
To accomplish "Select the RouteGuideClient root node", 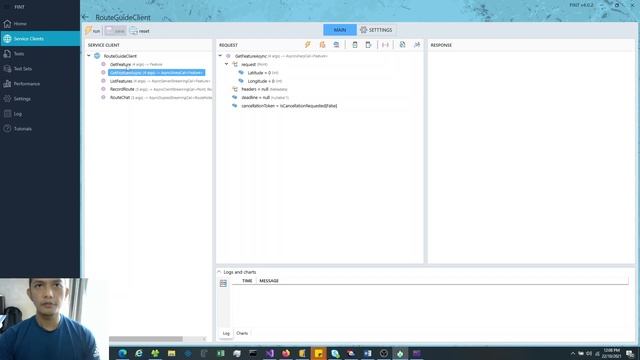I will tap(120, 56).
